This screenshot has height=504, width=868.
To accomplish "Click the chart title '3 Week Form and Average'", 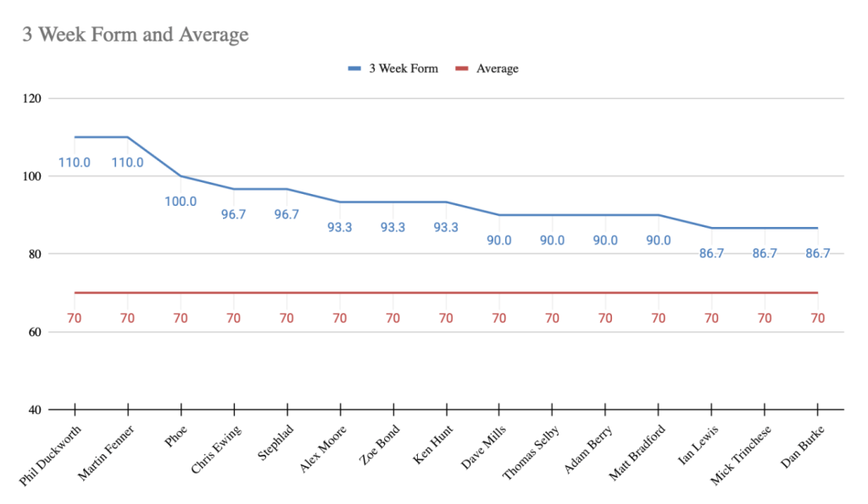I will [x=136, y=35].
